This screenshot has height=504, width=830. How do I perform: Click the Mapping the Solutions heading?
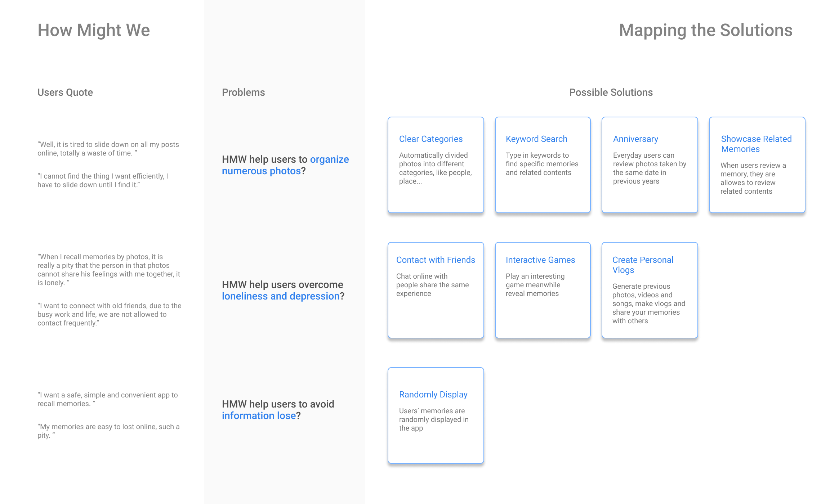coord(705,30)
